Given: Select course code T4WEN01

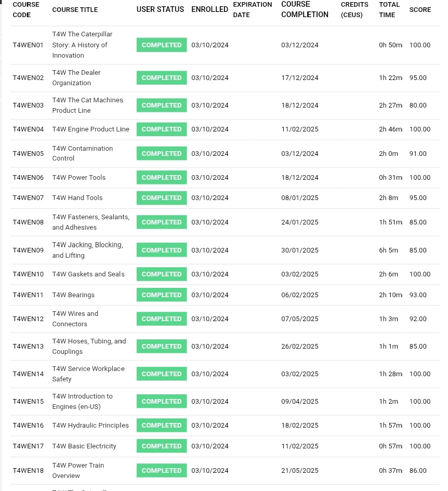Looking at the screenshot, I should [28, 45].
